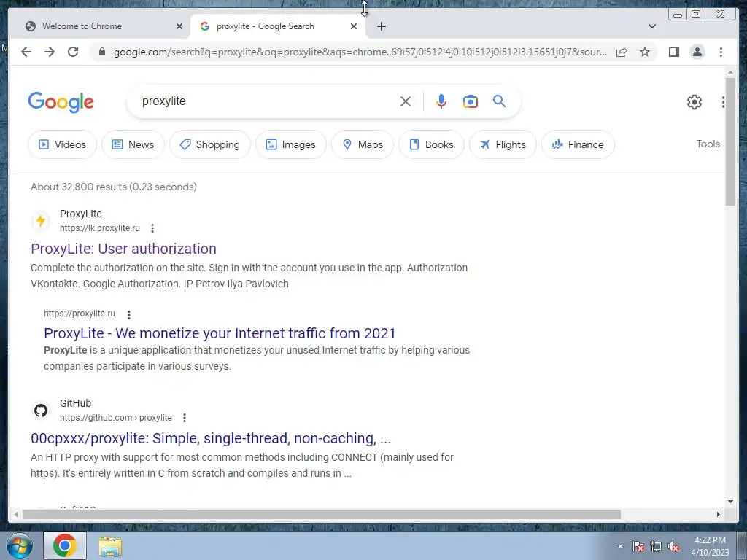Click the GitHub octocat favicon

pos(41,410)
